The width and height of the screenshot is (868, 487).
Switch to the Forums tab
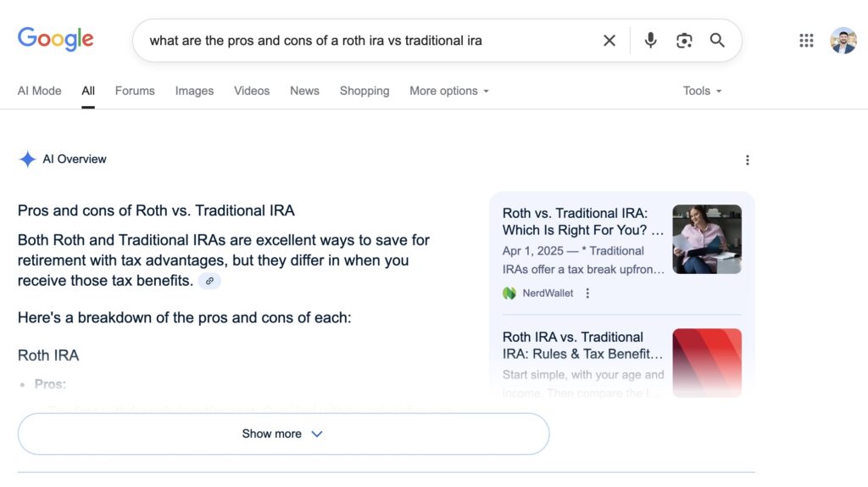pyautogui.click(x=135, y=91)
